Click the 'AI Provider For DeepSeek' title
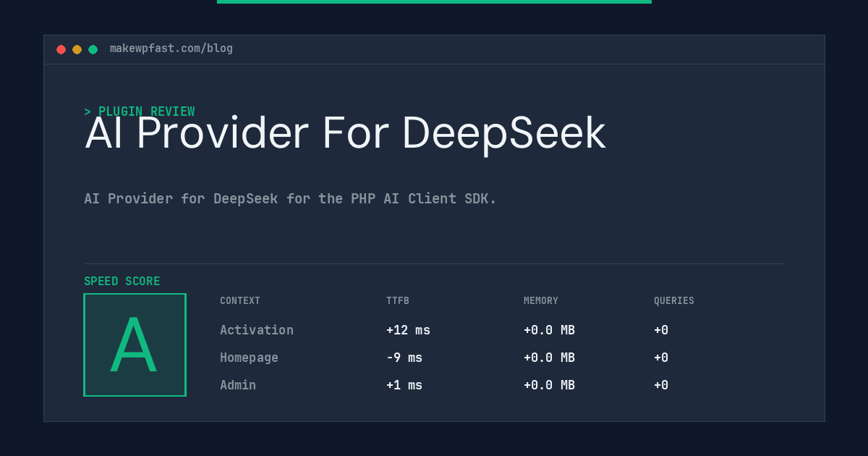The height and width of the screenshot is (456, 868). [345, 133]
